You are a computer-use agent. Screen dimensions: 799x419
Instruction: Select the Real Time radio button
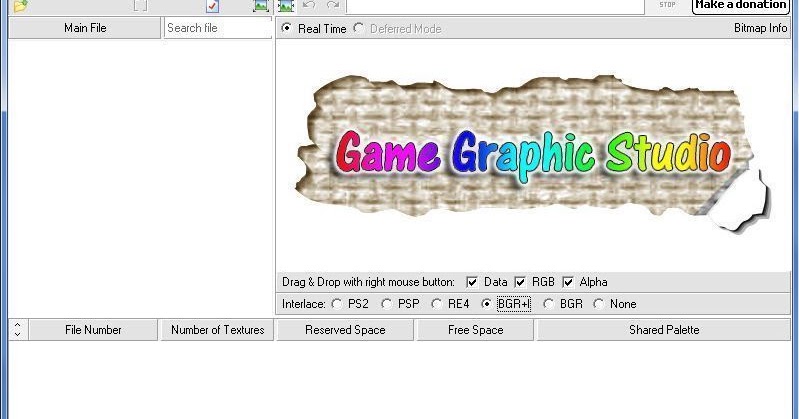(x=286, y=28)
